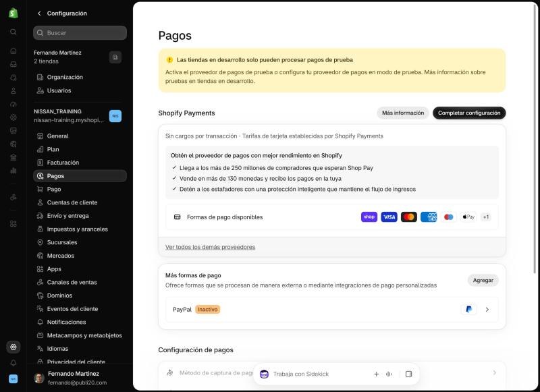The height and width of the screenshot is (392, 540).
Task: Open search from left rail magnifier icon
Action: tap(13, 32)
